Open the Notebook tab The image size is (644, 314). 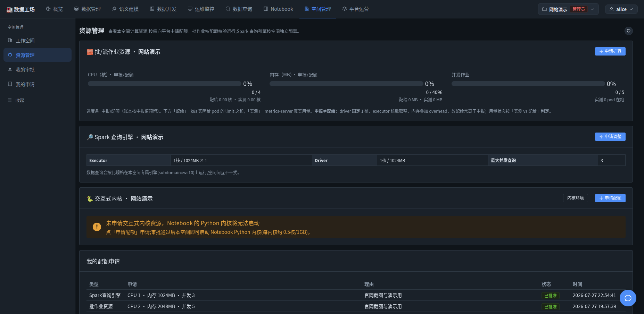coord(278,9)
